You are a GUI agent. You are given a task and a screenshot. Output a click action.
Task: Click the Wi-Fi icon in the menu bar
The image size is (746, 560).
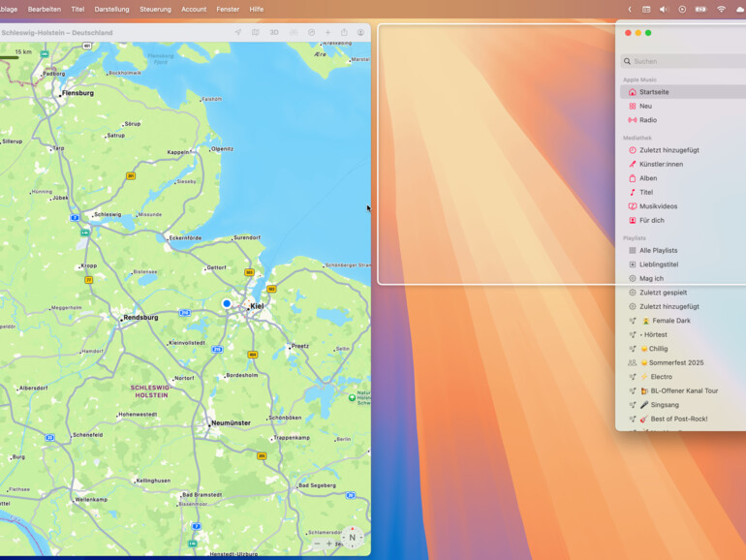(721, 9)
